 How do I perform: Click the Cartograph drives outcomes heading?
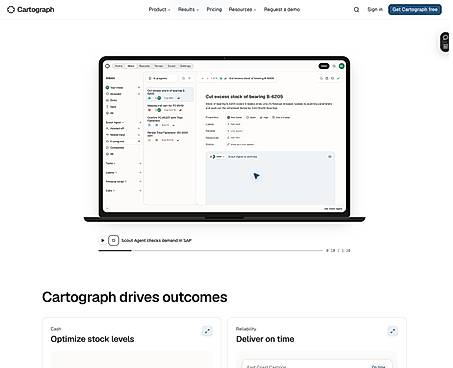coord(135,297)
